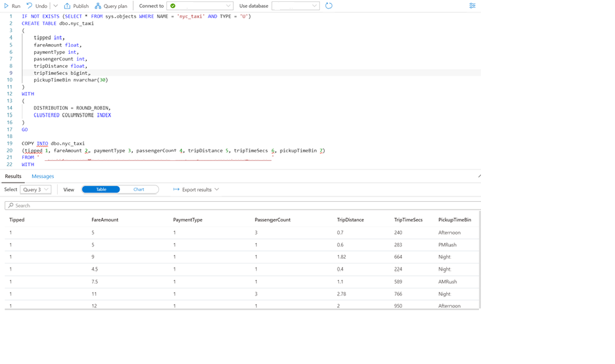Screen dimensions: 615x364
Task: Click the green connection status indicator
Action: (x=173, y=6)
